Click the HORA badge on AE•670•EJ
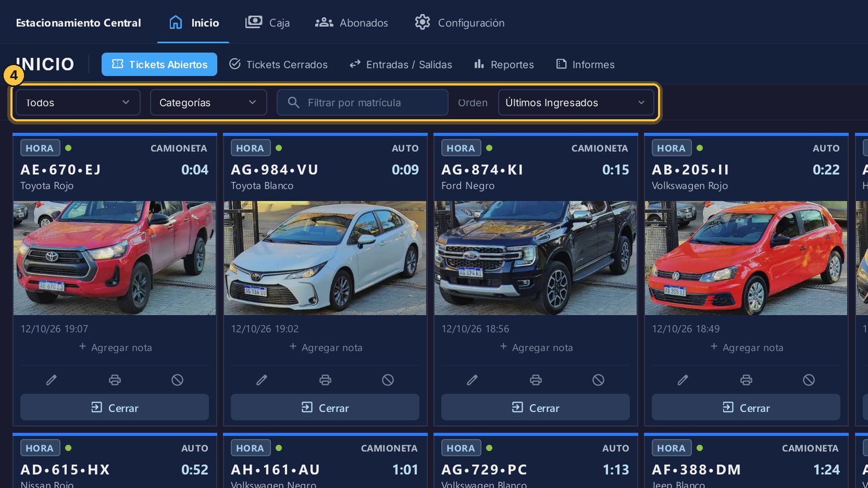The width and height of the screenshot is (868, 488). tap(40, 148)
